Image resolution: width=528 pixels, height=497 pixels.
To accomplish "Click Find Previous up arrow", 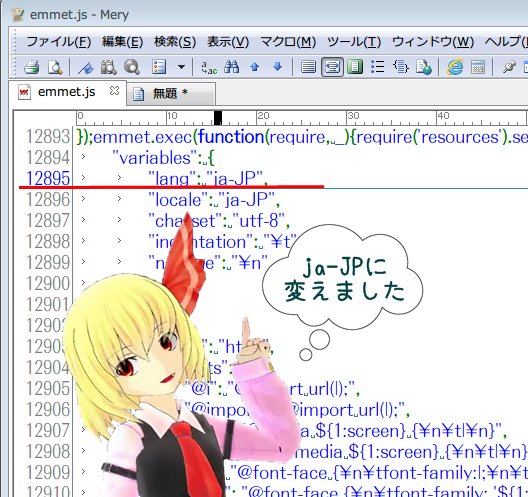I will pyautogui.click(x=255, y=67).
